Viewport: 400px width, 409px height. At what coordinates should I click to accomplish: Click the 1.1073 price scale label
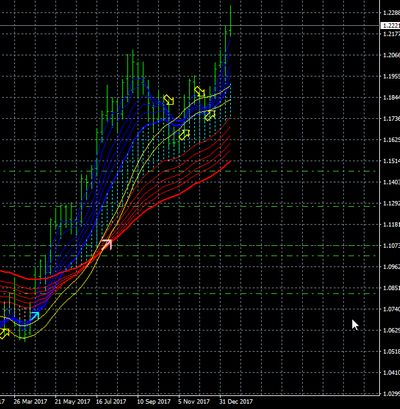click(391, 246)
